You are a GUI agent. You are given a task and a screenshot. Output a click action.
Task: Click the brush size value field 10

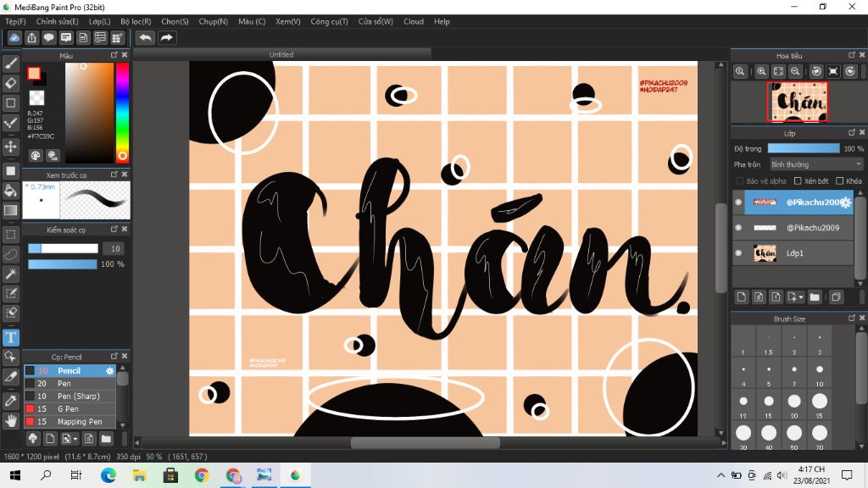point(115,249)
